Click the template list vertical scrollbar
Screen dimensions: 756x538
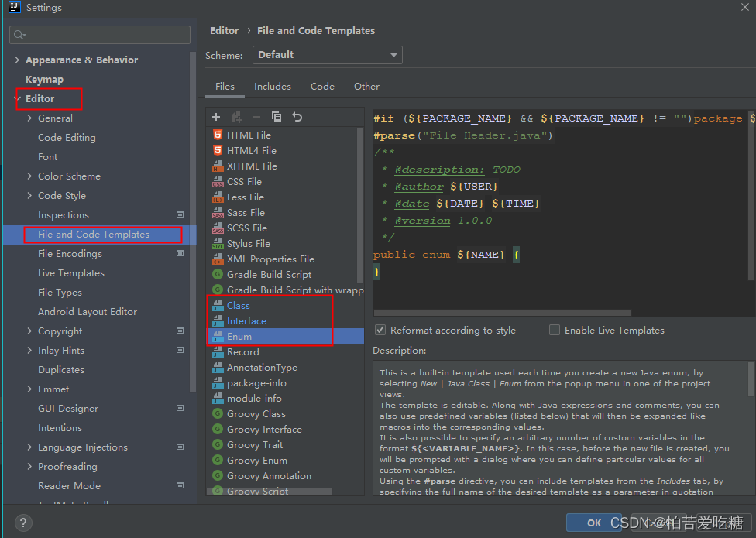click(x=359, y=204)
